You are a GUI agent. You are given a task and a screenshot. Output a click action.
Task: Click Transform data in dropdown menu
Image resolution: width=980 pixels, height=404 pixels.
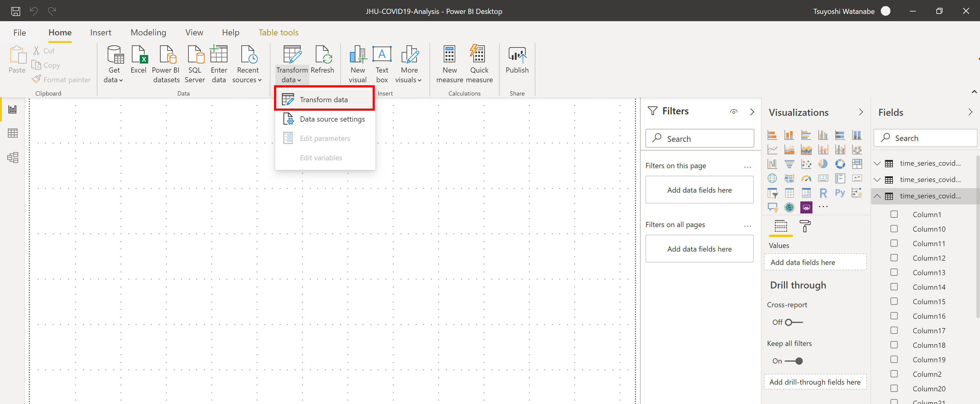pos(323,100)
